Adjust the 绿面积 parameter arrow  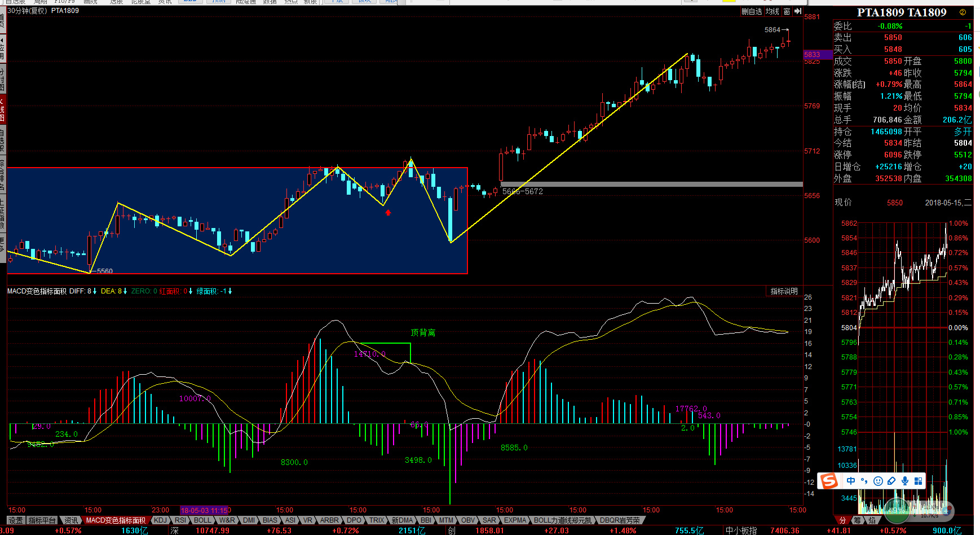pyautogui.click(x=230, y=291)
